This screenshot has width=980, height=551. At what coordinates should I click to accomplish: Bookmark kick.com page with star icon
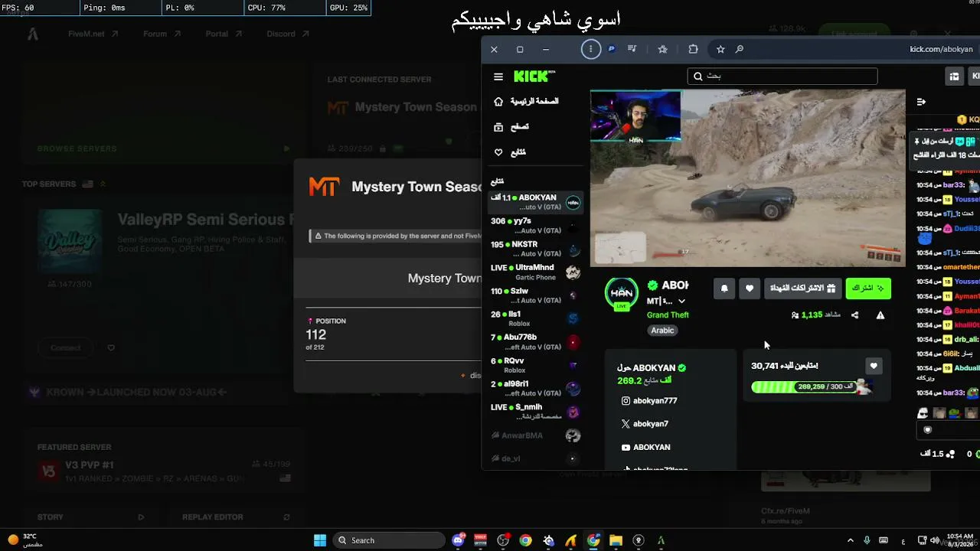click(x=720, y=49)
